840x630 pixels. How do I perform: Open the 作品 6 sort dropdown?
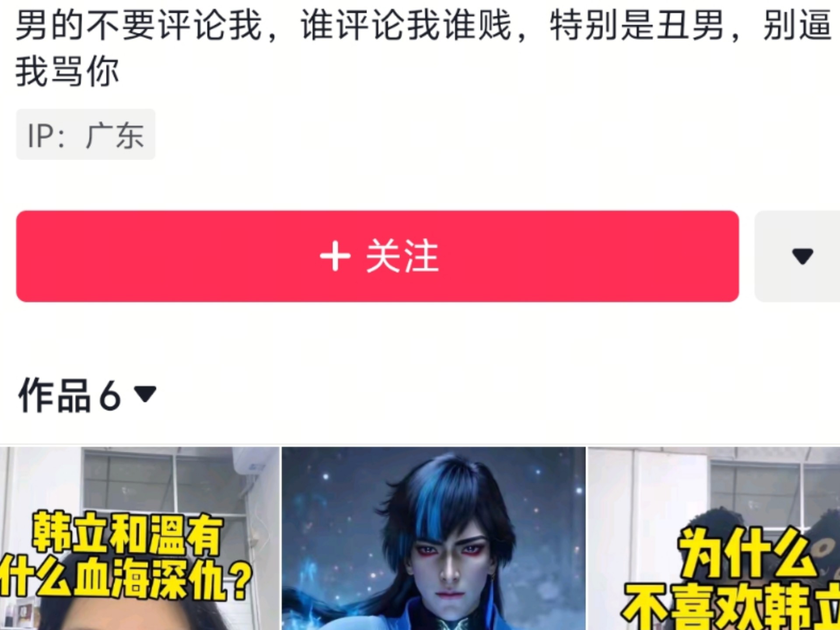(x=87, y=395)
